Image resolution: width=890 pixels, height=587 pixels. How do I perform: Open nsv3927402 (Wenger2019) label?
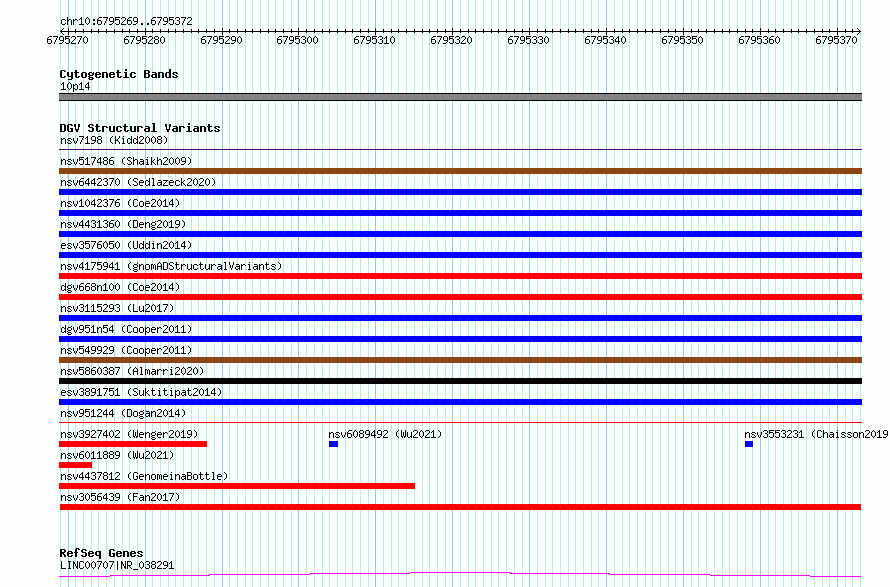coord(129,434)
